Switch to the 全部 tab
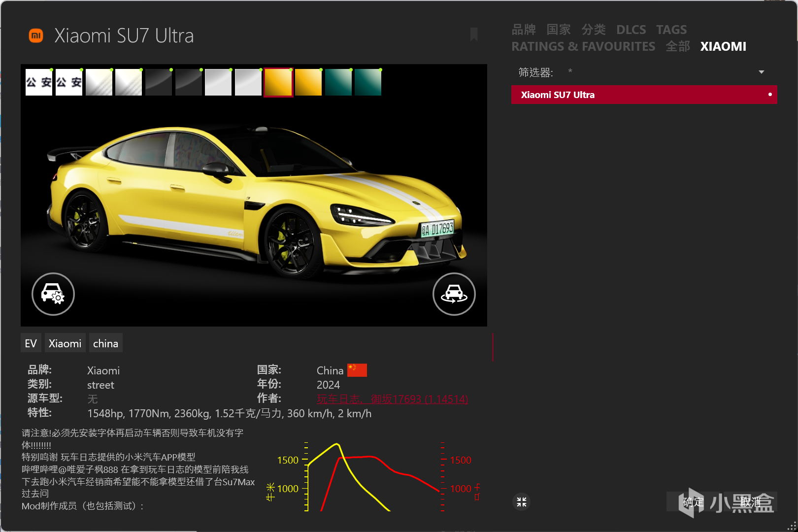Screen dimensions: 798x532 678,46
